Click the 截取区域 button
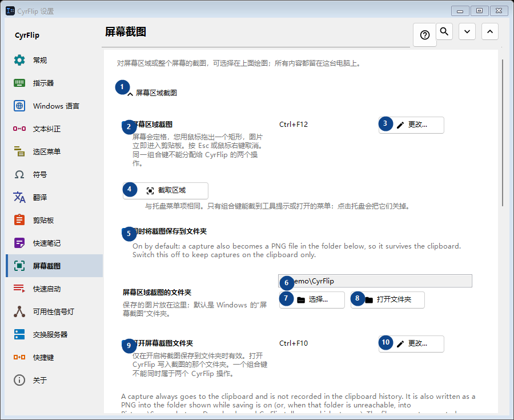The image size is (514, 420). pyautogui.click(x=166, y=190)
